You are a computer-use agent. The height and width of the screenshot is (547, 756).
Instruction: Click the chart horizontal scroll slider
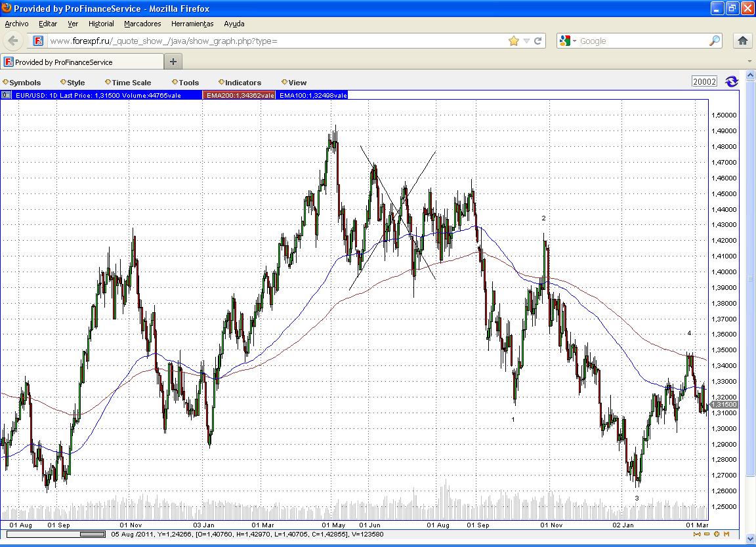click(x=93, y=534)
